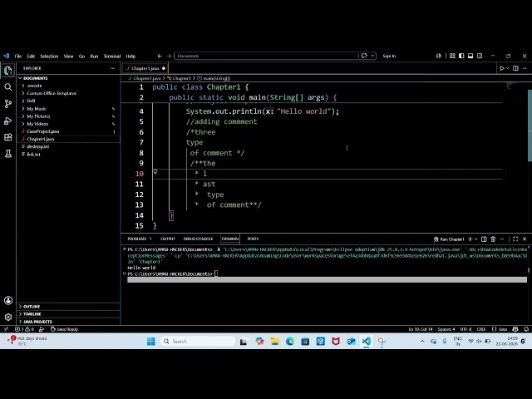Viewport: 532px width, 399px height.
Task: Open Edit menu
Action: [31, 57]
